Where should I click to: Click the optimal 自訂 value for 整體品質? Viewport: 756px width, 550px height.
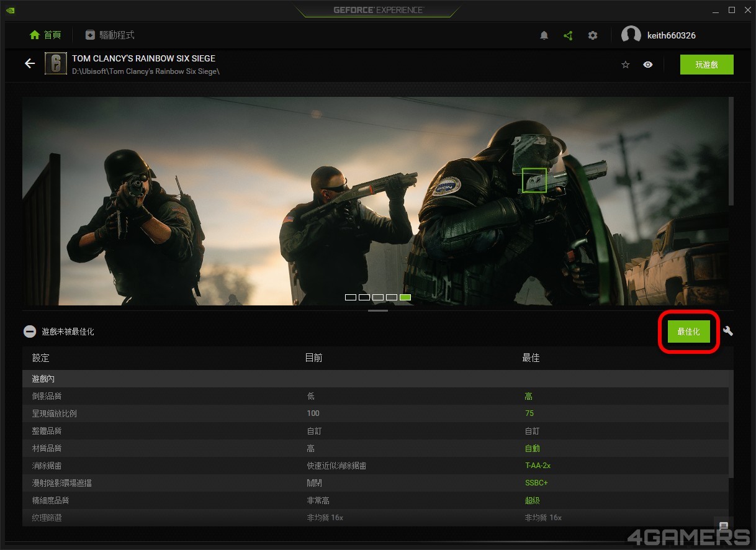click(532, 431)
